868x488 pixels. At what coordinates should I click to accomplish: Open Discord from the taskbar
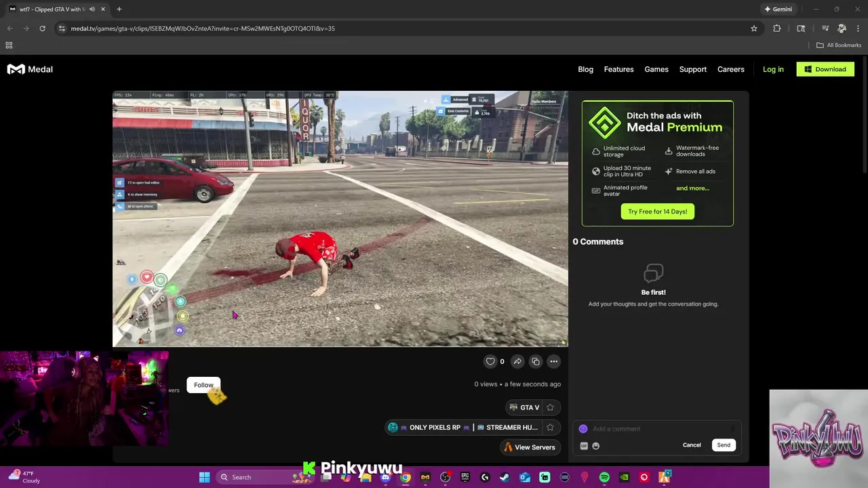385,477
